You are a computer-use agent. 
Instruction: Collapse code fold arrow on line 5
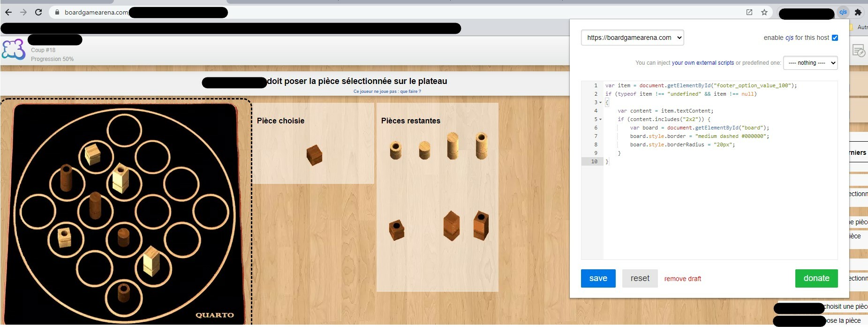click(x=601, y=119)
